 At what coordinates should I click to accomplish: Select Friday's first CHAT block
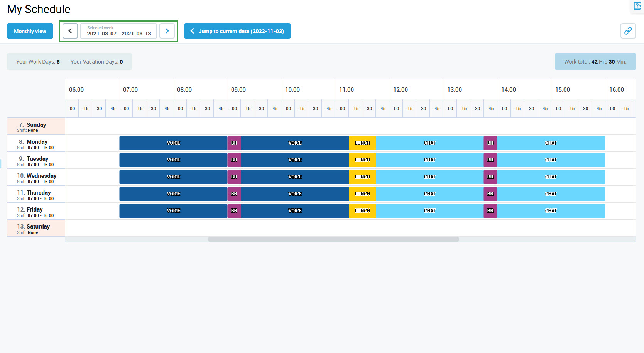tap(429, 211)
